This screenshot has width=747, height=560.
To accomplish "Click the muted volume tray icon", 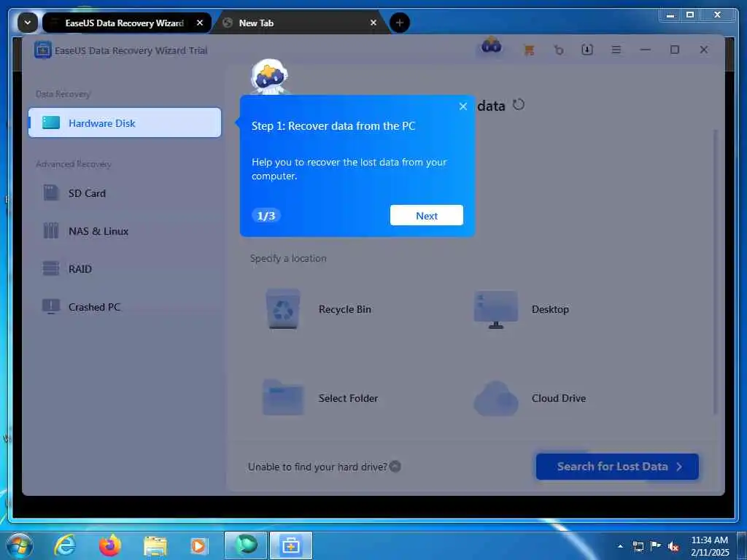I will pos(673,546).
